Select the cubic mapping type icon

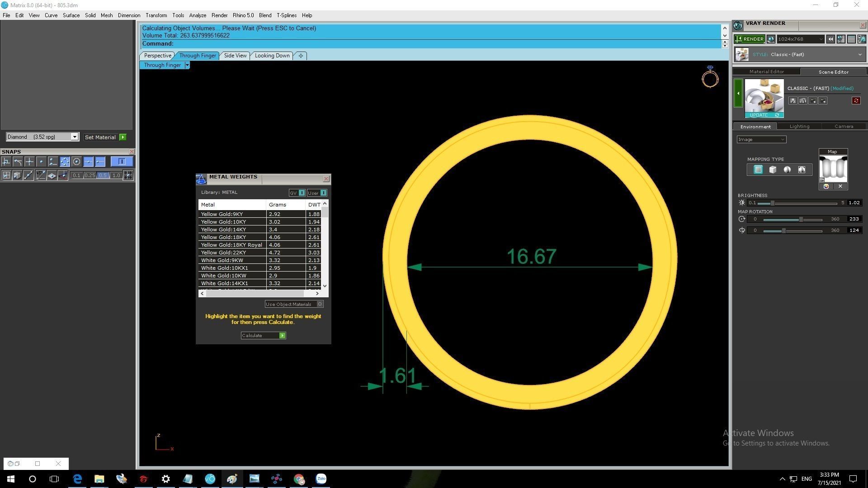[773, 170]
